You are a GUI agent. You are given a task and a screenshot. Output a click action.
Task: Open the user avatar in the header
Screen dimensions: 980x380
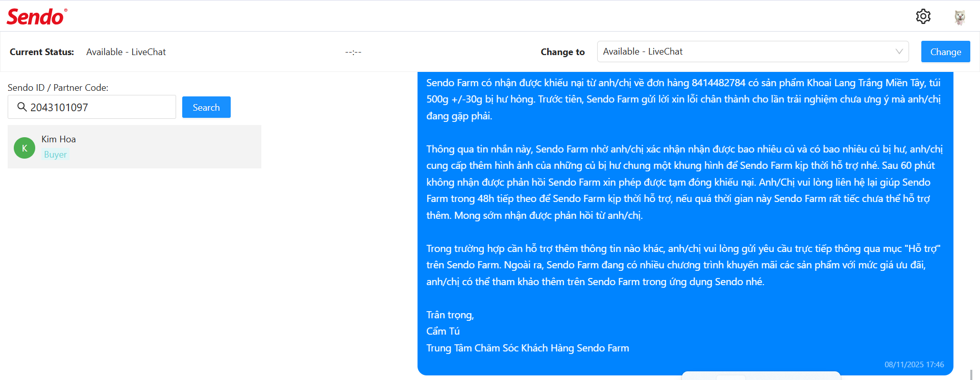960,17
